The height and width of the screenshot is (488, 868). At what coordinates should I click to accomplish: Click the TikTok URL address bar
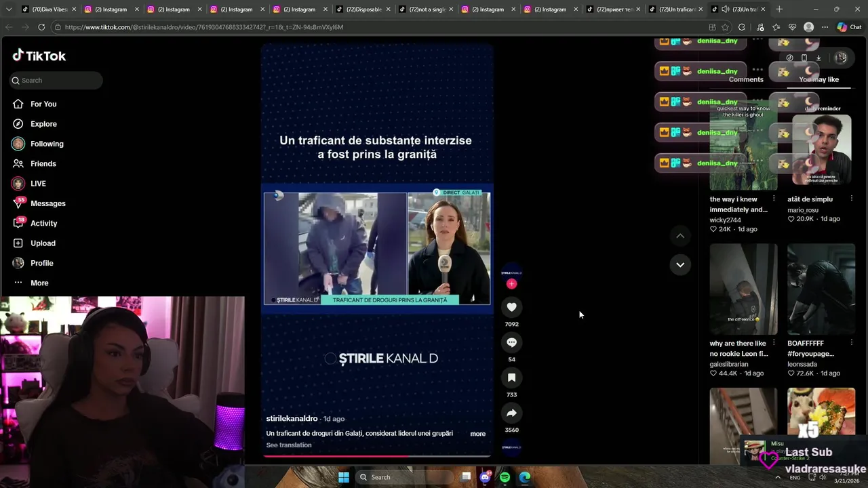coord(380,27)
